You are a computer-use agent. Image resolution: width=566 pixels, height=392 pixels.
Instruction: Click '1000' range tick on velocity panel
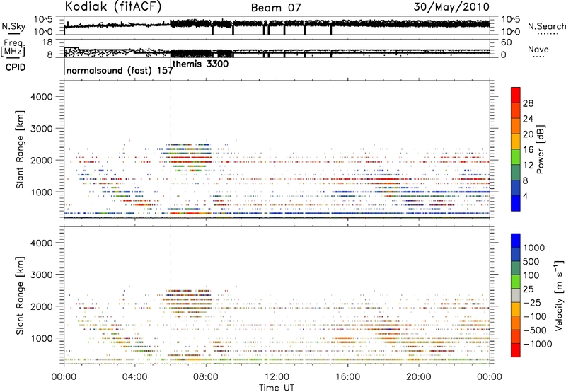click(41, 338)
